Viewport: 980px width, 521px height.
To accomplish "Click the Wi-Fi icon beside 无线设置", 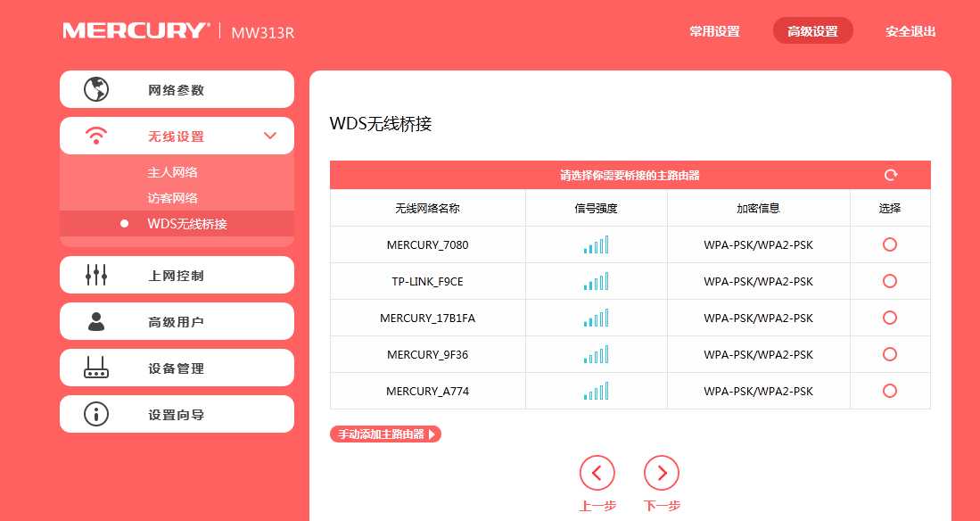I will 96,136.
